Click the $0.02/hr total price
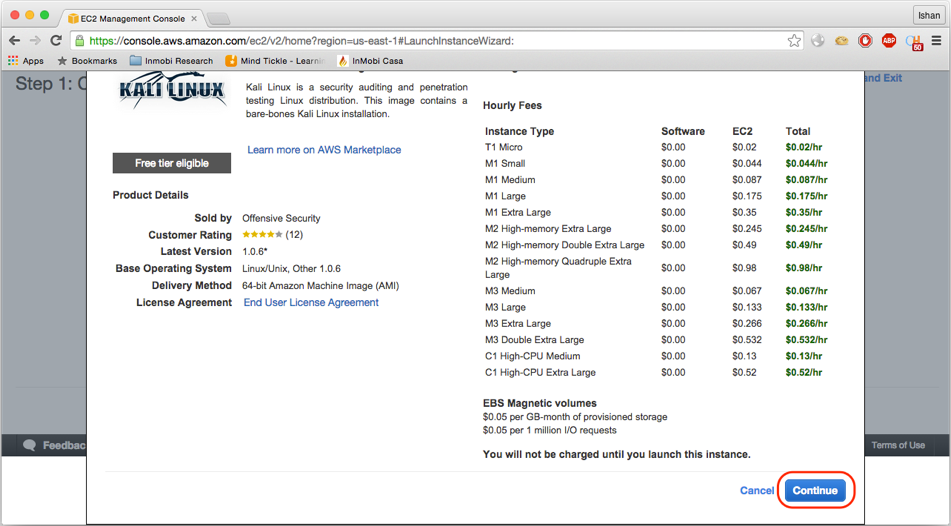Image resolution: width=951 pixels, height=526 pixels. pos(804,147)
